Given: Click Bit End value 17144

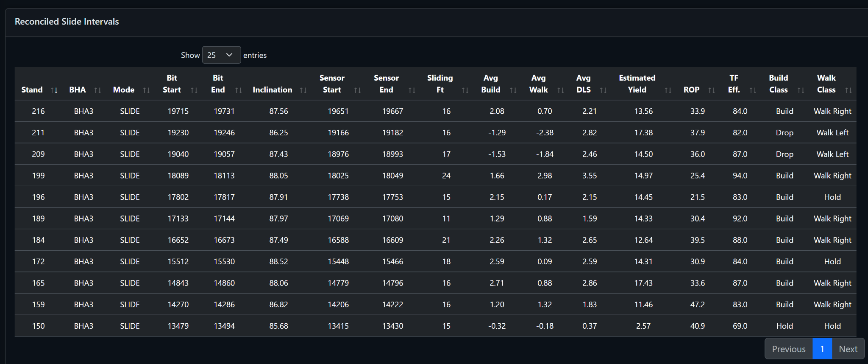Looking at the screenshot, I should pos(224,218).
